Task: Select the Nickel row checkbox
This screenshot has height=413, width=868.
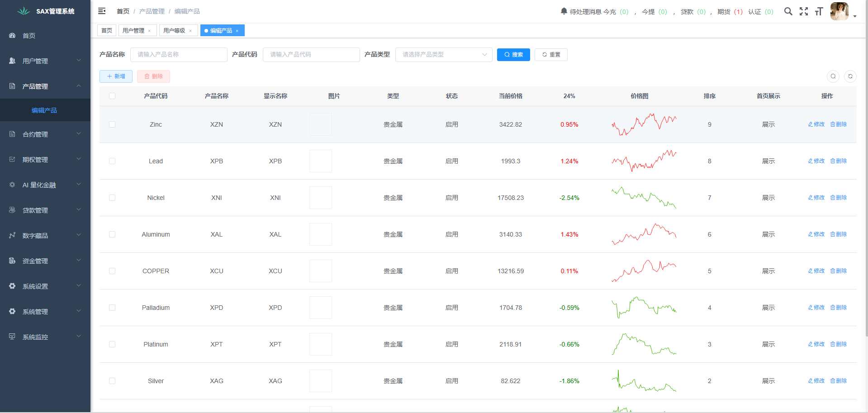Action: (112, 198)
